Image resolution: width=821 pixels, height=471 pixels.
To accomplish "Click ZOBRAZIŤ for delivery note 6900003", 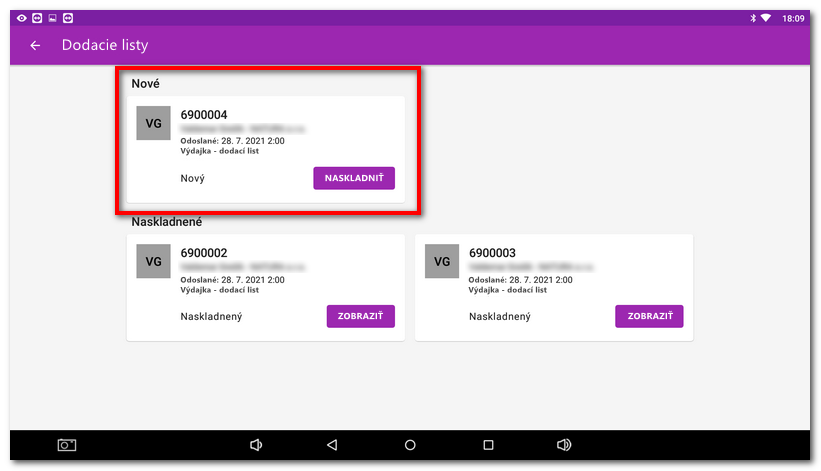I will point(649,317).
